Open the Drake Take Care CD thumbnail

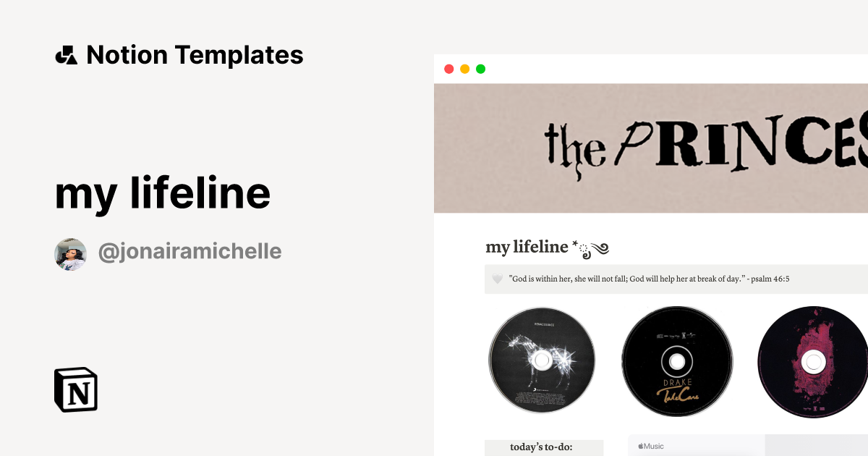(x=677, y=360)
